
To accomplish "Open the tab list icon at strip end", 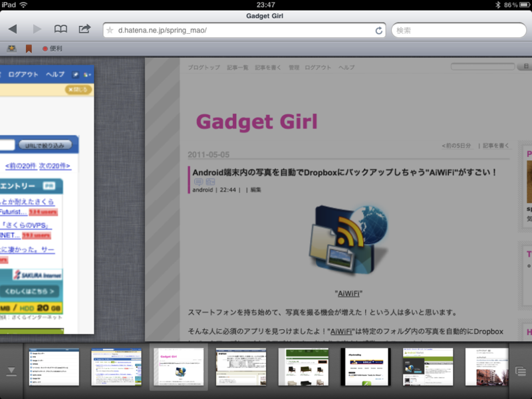I will 521,371.
